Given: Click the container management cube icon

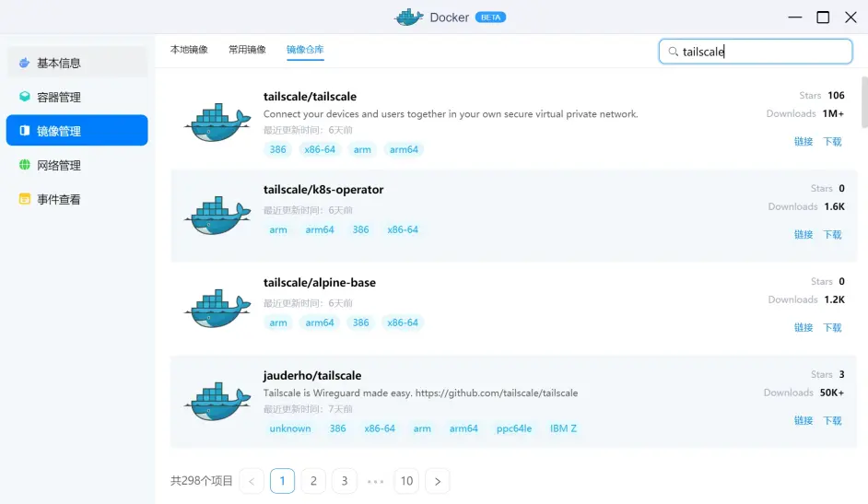Looking at the screenshot, I should pyautogui.click(x=24, y=97).
